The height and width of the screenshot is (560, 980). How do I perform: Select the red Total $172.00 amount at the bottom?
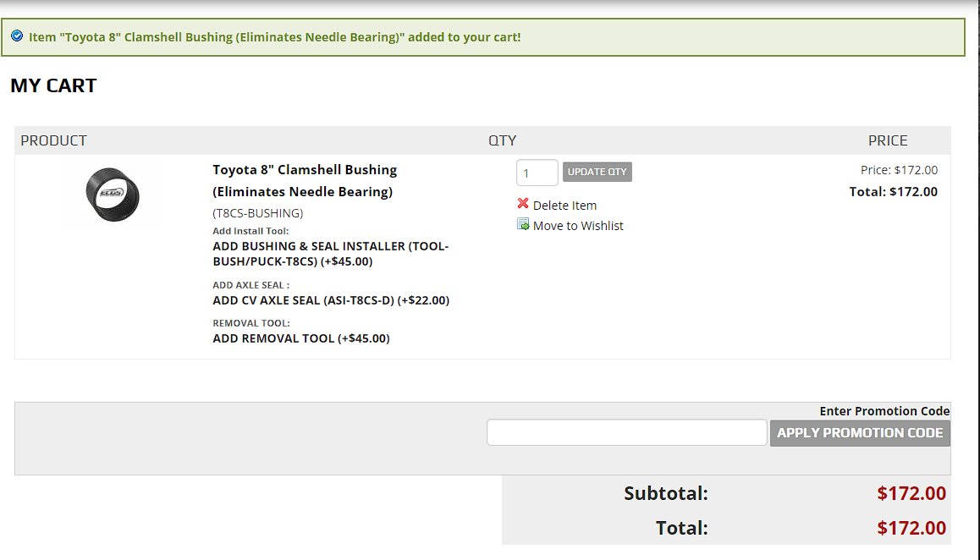point(911,528)
